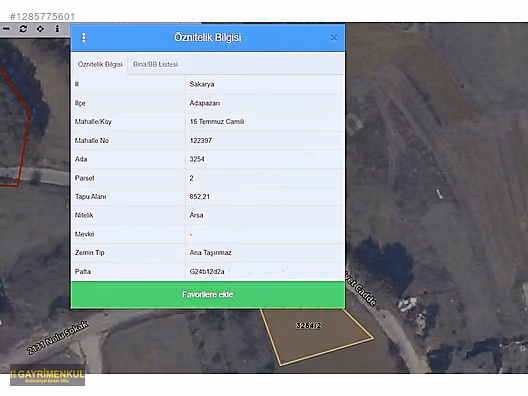Viewport: 528px width, 396px height.
Task: Switch to the Bina/BB Listesi tab
Action: (156, 64)
